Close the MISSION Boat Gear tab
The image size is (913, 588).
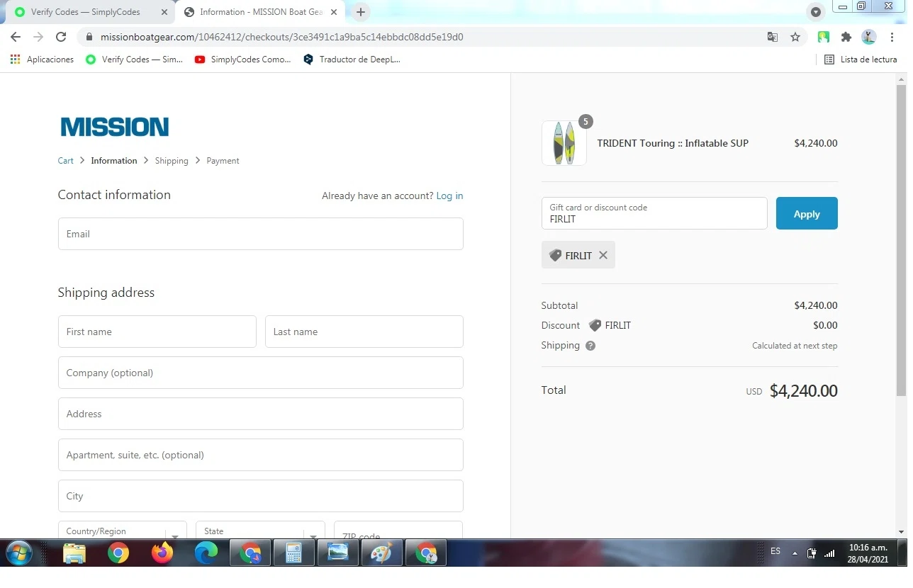point(334,12)
